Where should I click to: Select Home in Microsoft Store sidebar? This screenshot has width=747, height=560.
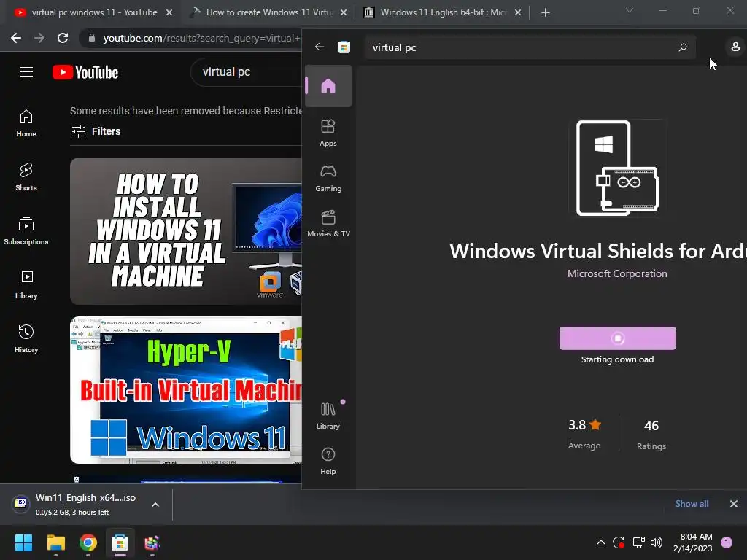pos(328,86)
